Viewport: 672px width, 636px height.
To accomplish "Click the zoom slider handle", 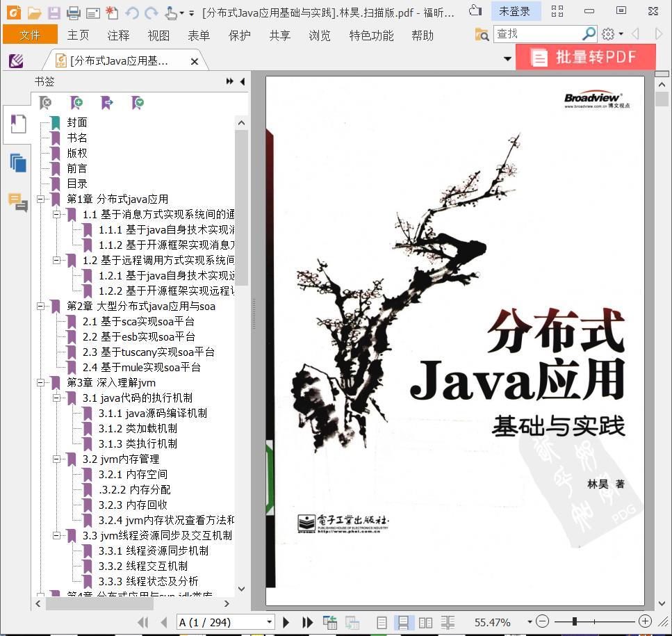I will point(574,621).
